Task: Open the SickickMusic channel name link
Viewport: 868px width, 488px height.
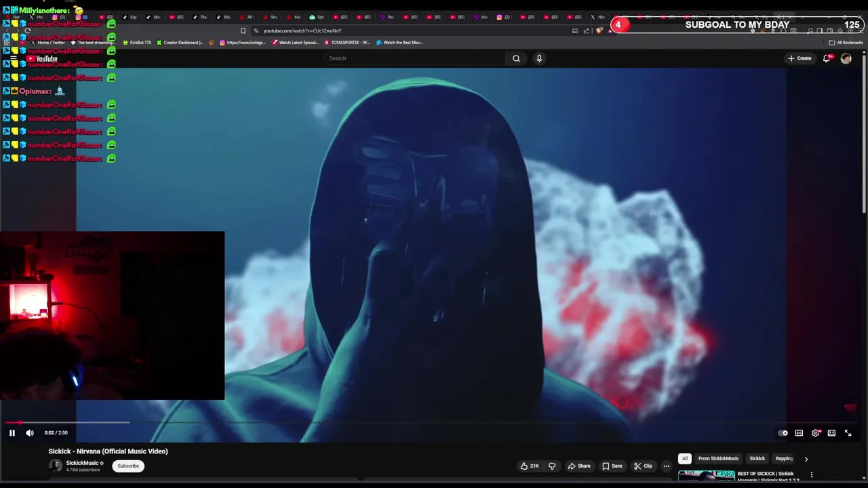Action: coord(82,463)
